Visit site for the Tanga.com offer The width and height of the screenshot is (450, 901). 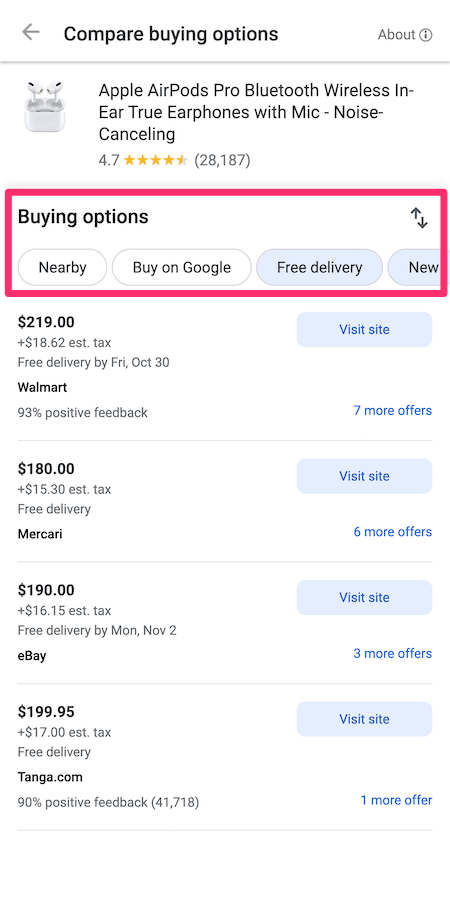(x=364, y=719)
